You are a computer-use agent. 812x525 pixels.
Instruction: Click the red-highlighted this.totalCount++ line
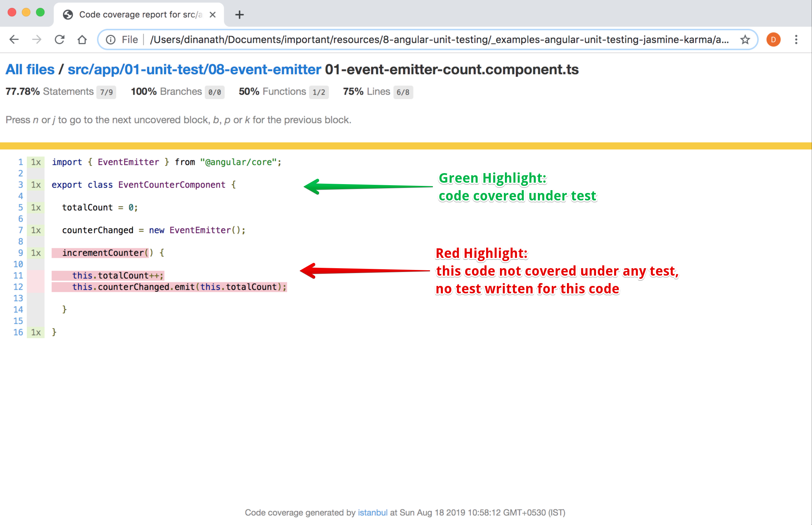coord(118,276)
